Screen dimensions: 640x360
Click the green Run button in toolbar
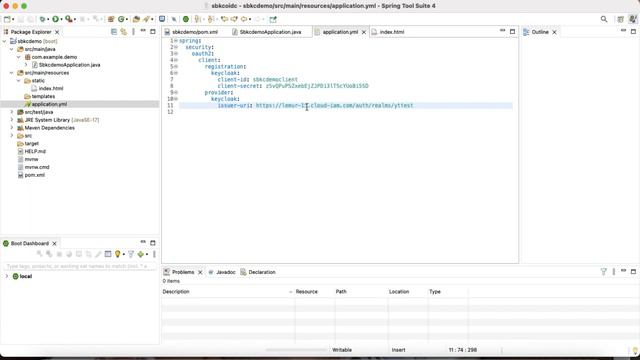click(56, 19)
